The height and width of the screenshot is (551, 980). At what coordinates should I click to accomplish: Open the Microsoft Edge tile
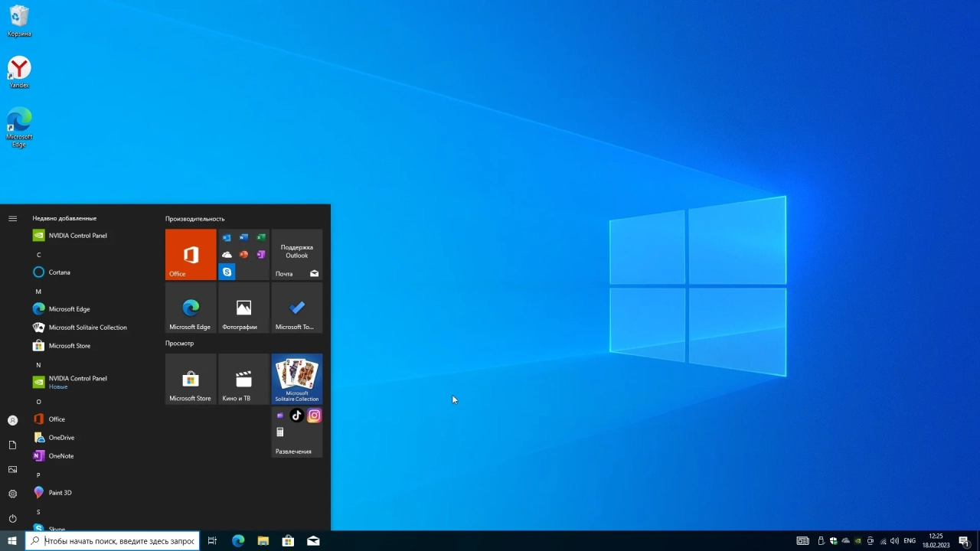[191, 308]
